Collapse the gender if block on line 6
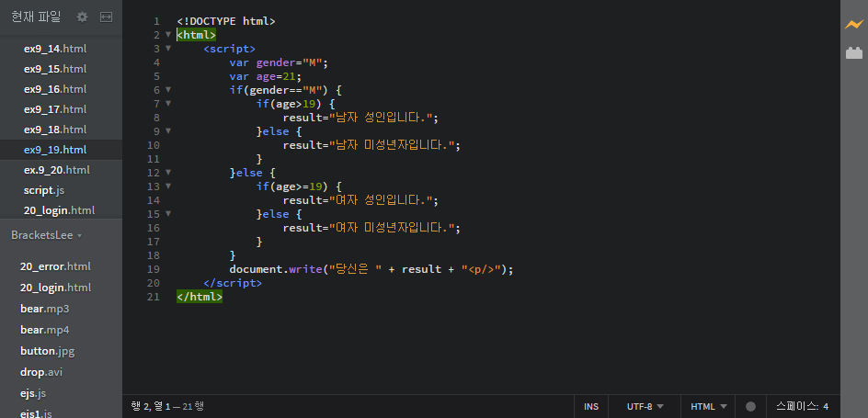 point(168,89)
